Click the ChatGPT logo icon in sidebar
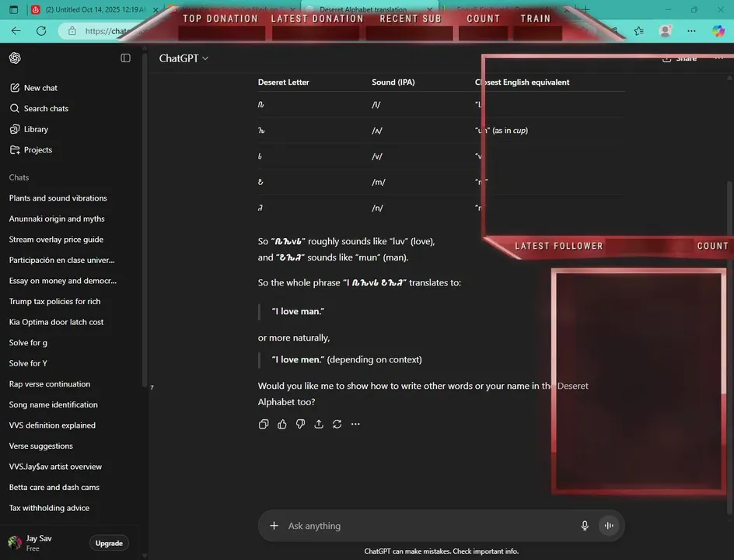 15,58
